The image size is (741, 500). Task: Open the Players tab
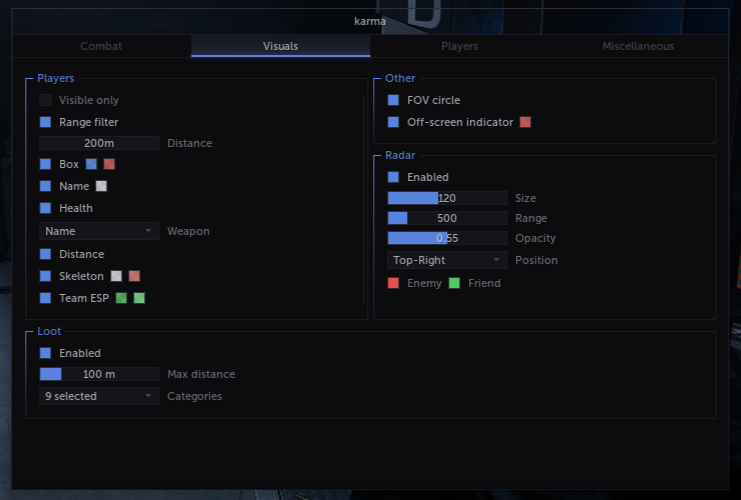pyautogui.click(x=459, y=46)
